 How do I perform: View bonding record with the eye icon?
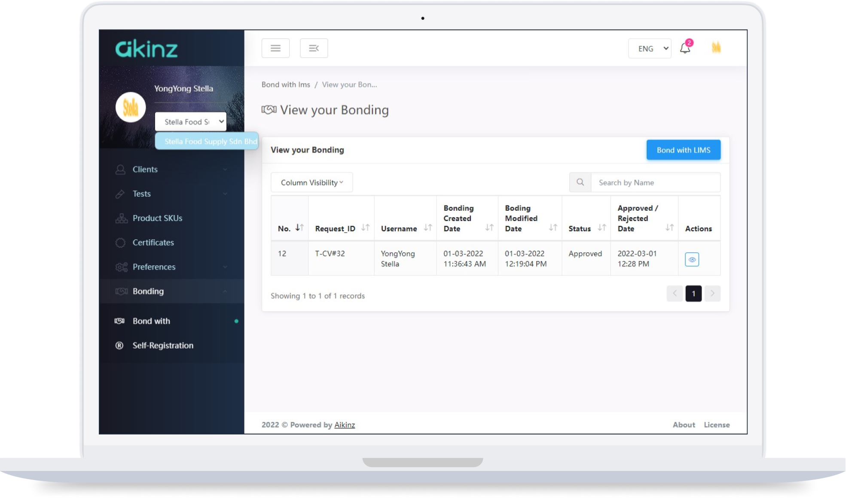click(692, 259)
